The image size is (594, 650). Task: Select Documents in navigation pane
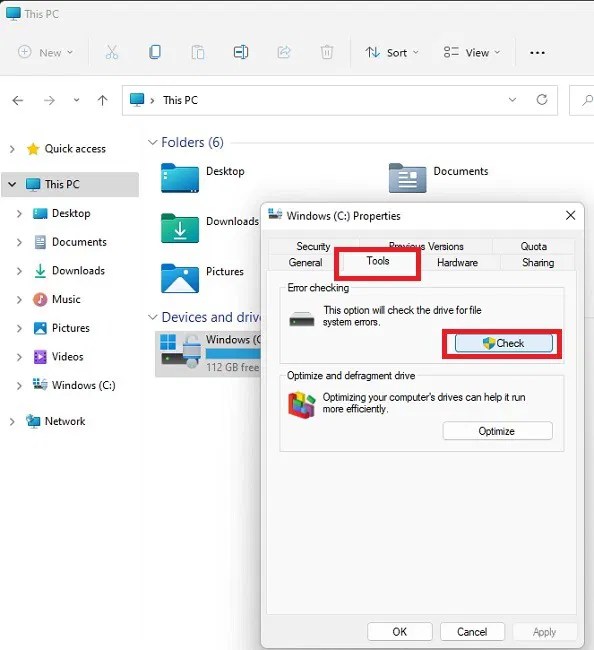[70, 242]
